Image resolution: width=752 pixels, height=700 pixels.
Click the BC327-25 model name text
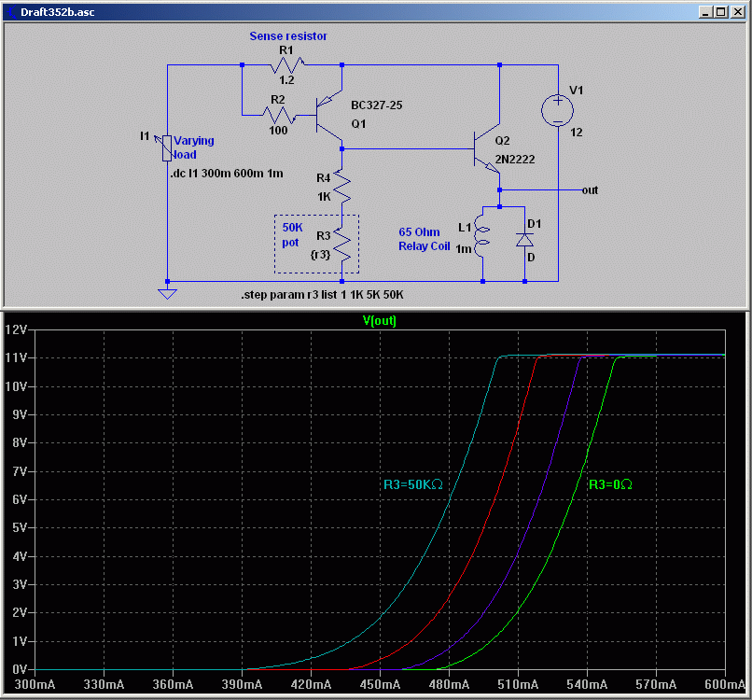[x=377, y=105]
